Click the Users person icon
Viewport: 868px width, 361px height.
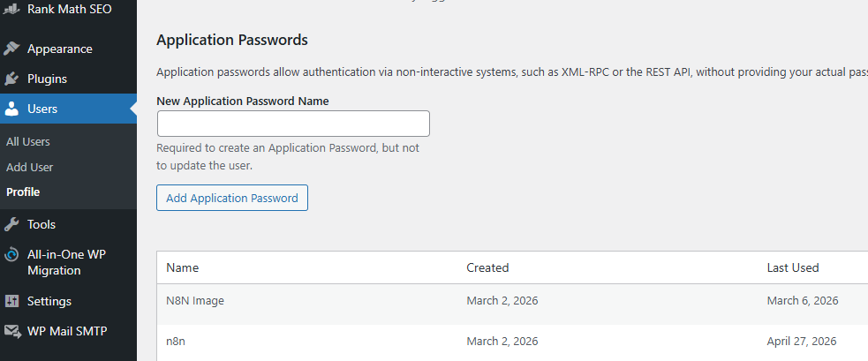(11, 109)
